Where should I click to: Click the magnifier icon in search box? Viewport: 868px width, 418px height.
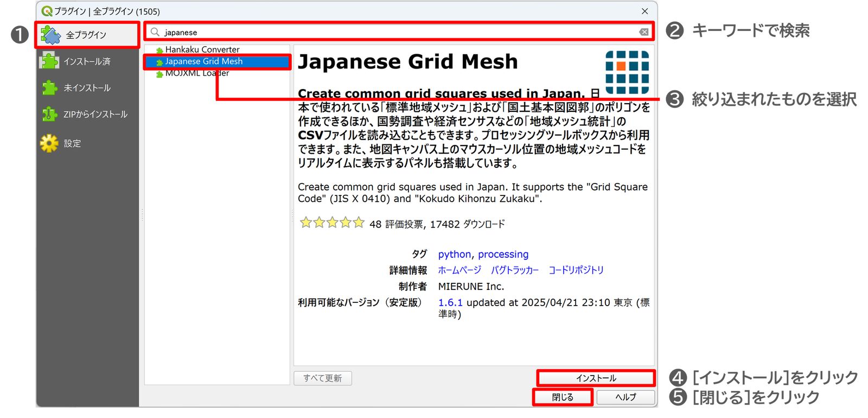pos(155,32)
